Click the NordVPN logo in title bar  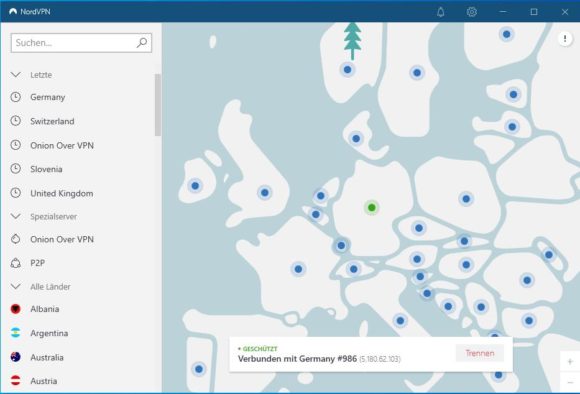(x=13, y=11)
